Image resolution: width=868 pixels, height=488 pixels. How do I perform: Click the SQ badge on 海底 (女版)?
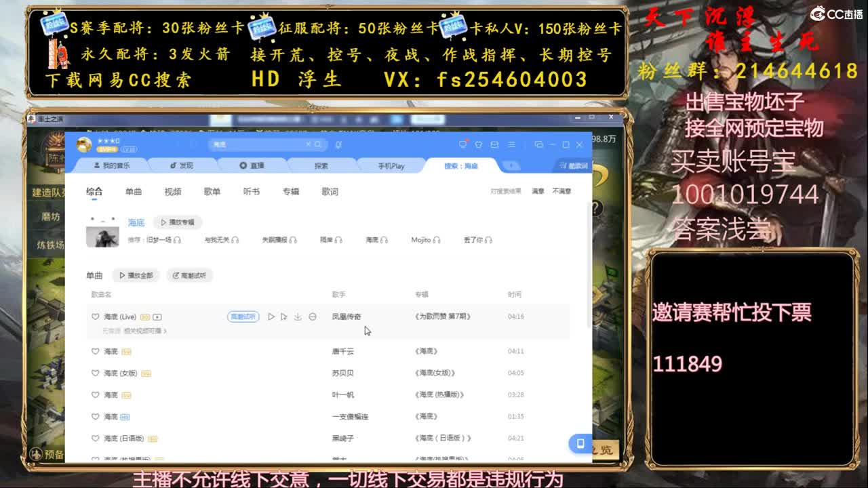(146, 373)
